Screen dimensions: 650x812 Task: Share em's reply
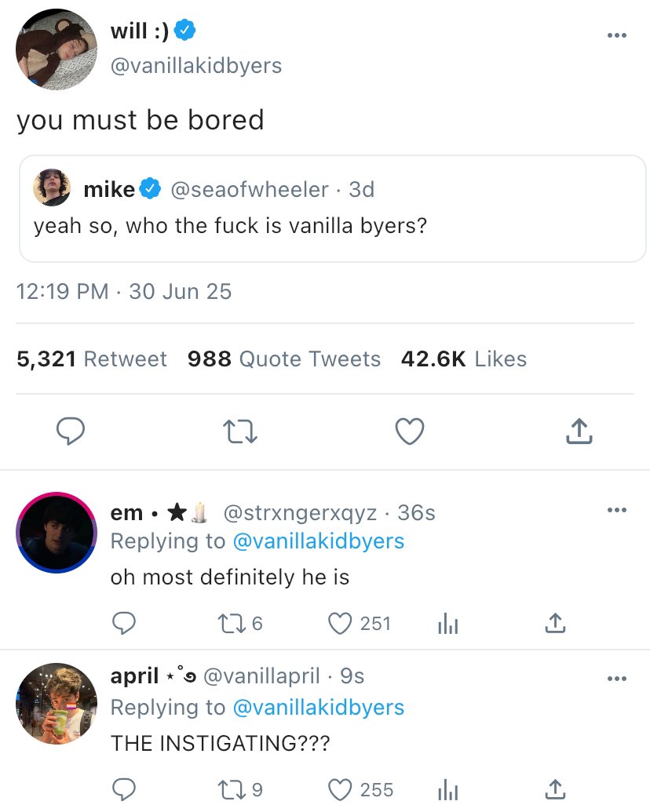[554, 624]
